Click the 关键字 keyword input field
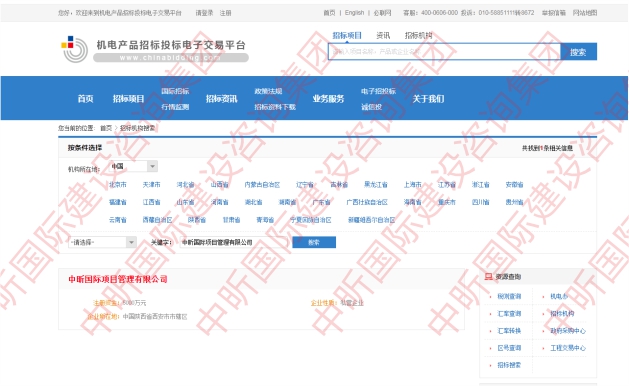 (233, 242)
